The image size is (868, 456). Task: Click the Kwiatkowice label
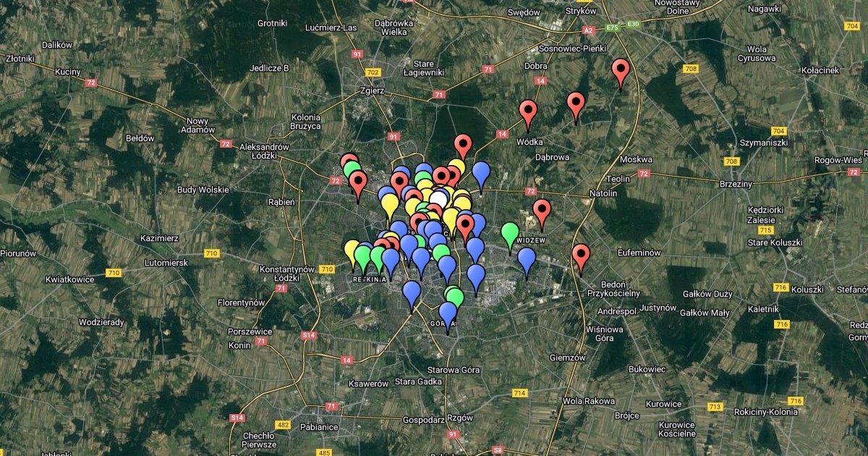pos(71,279)
